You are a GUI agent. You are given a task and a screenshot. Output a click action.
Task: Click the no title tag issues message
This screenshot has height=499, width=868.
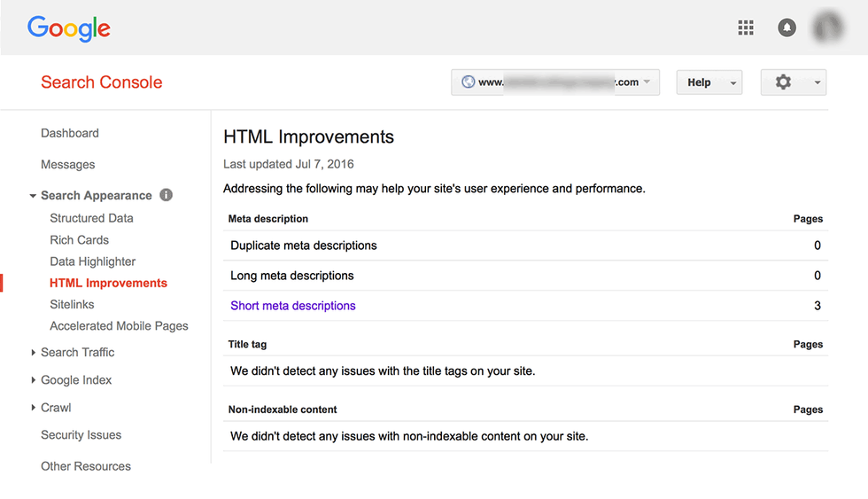[383, 371]
